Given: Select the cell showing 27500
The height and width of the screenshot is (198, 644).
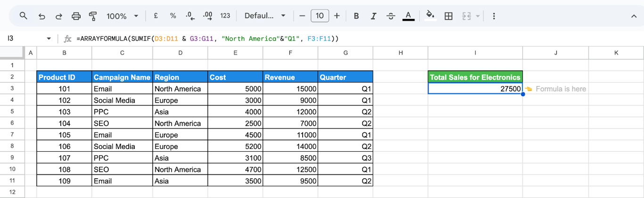Looking at the screenshot, I should pyautogui.click(x=475, y=89).
